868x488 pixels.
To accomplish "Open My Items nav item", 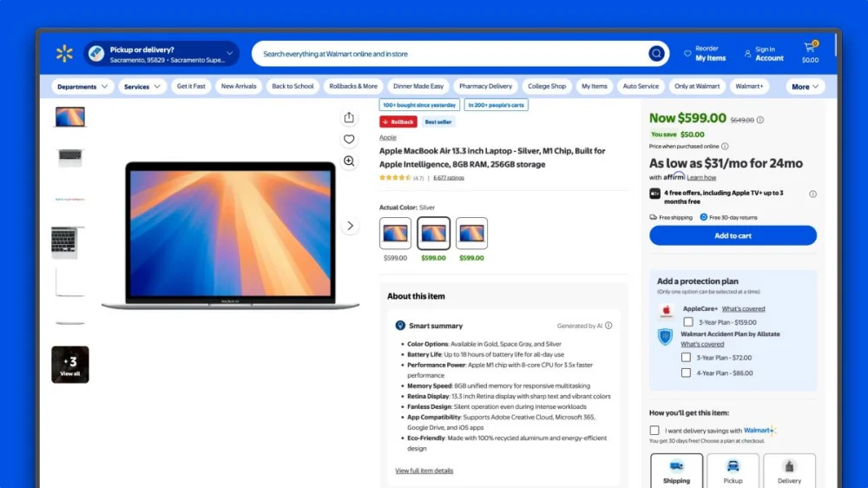I will (594, 87).
